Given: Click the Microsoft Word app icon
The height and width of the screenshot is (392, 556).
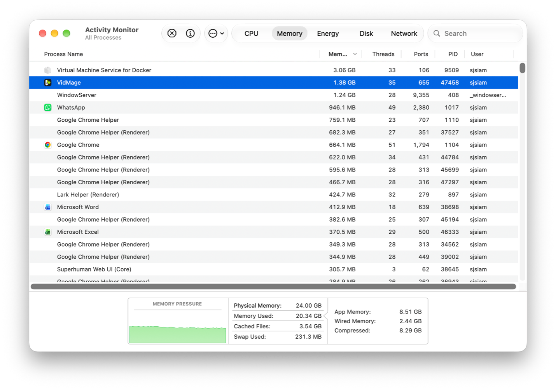Looking at the screenshot, I should pos(48,207).
